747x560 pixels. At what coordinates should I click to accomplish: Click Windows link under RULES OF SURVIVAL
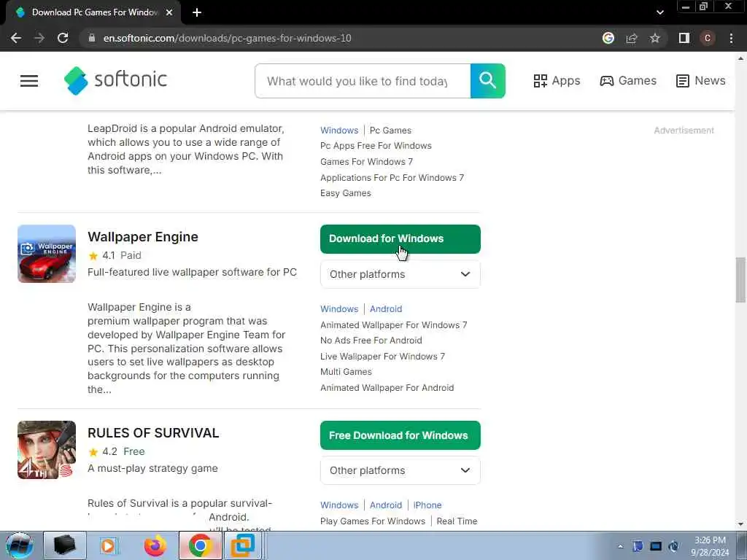[x=339, y=505]
